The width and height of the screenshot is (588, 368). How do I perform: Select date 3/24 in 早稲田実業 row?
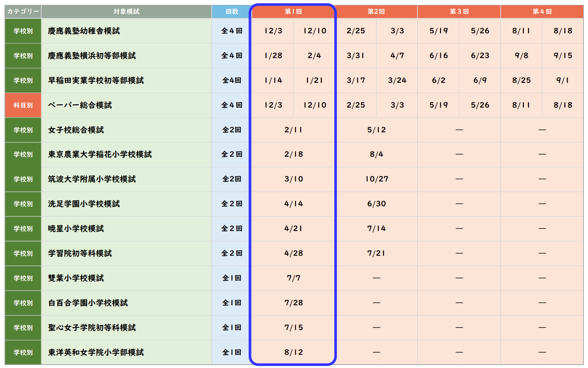(397, 81)
